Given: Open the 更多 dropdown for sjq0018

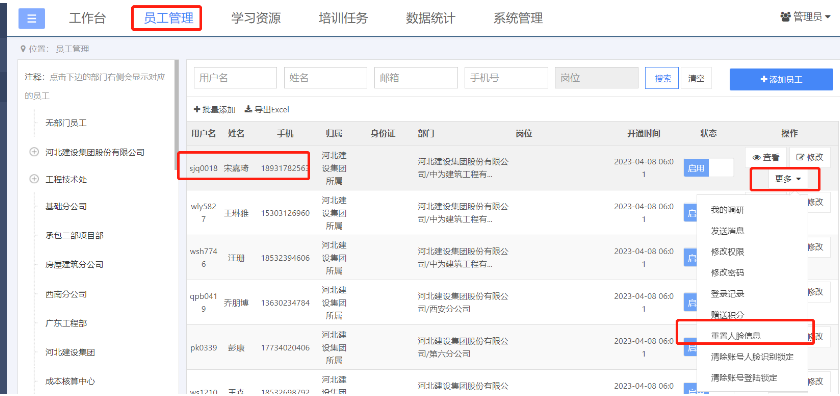Looking at the screenshot, I should tap(788, 179).
